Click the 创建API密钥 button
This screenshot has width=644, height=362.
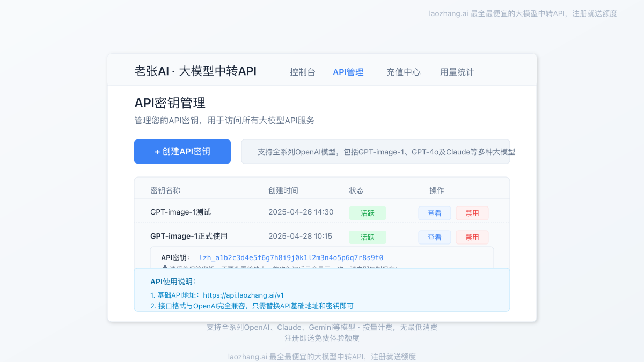[x=182, y=151]
